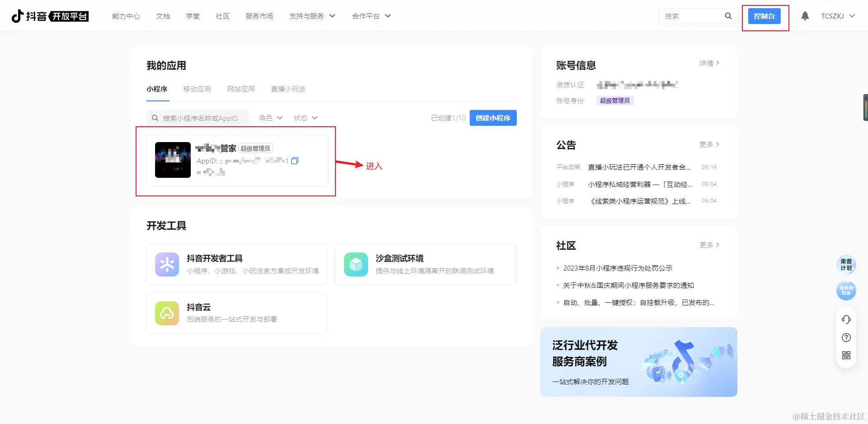868x424 pixels.
Task: Open the 自动、批量、一键授权 community post
Action: (639, 303)
